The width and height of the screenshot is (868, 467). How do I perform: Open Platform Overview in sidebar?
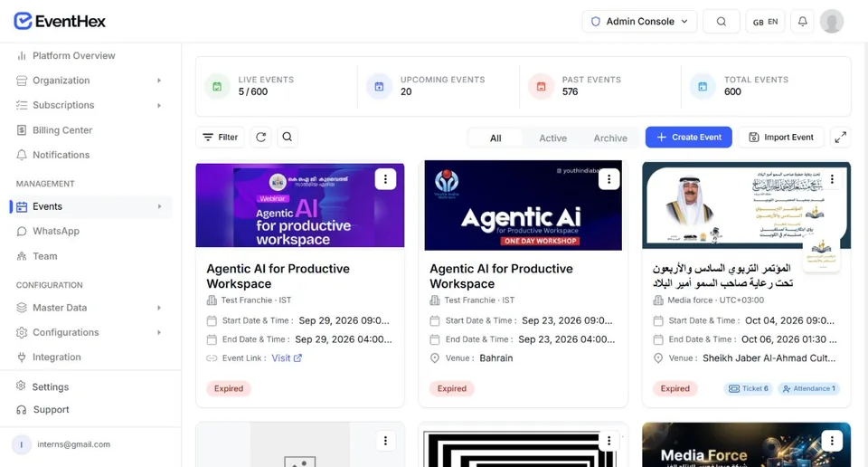[x=73, y=55]
